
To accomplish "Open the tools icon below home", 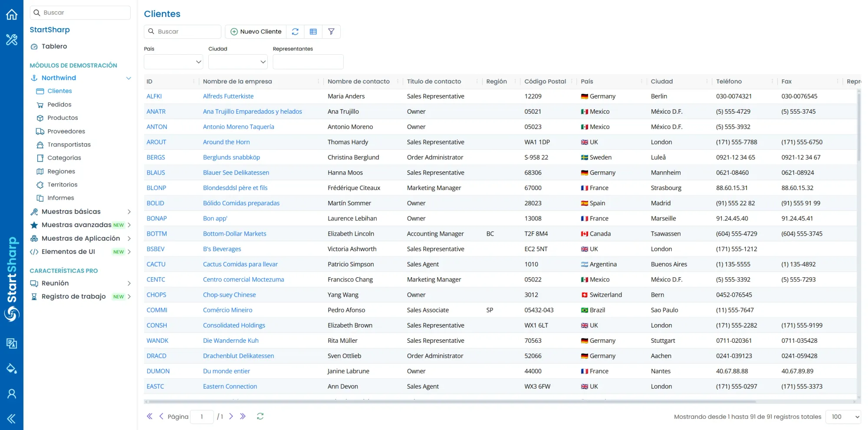I will click(12, 39).
